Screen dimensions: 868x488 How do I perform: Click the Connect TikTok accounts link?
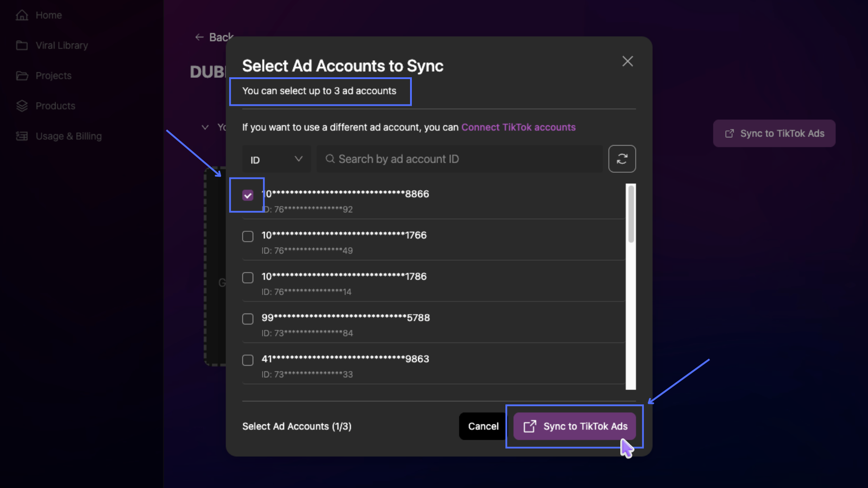518,127
